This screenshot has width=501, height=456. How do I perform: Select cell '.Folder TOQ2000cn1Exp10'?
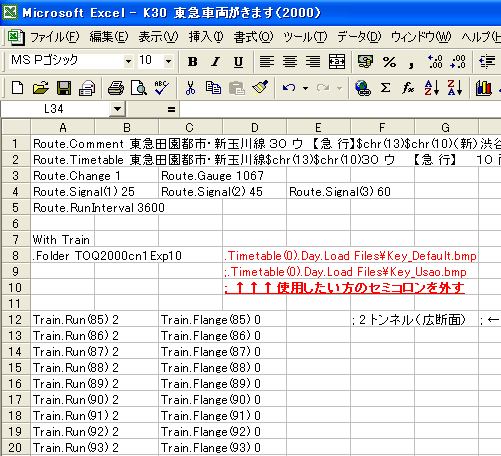click(63, 256)
